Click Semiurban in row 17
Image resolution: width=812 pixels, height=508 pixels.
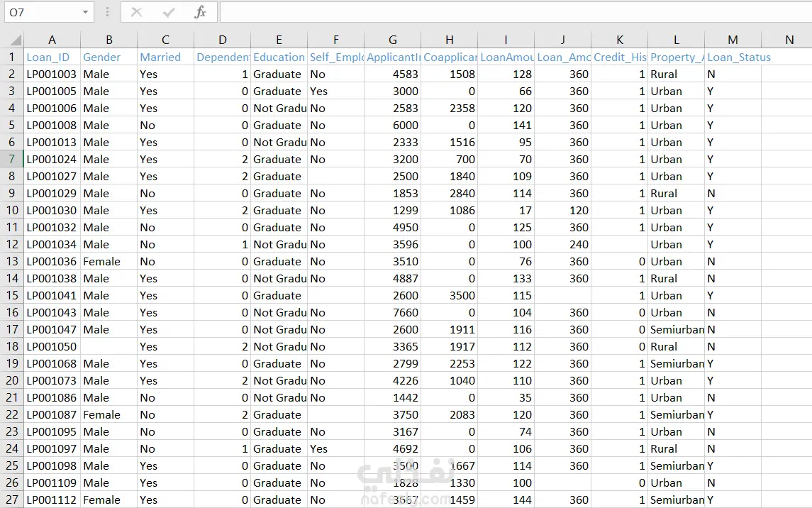(x=676, y=329)
